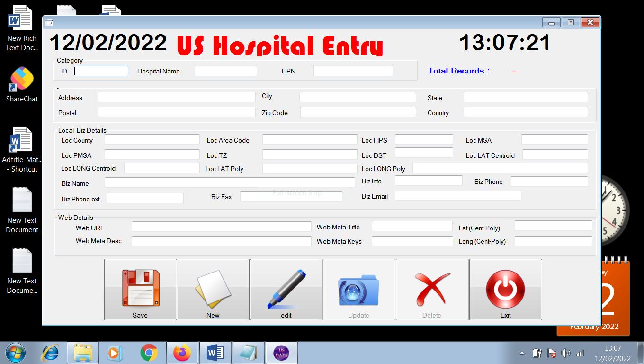This screenshot has height=364, width=644.
Task: Click the volume icon in the system tray
Action: [x=566, y=353]
